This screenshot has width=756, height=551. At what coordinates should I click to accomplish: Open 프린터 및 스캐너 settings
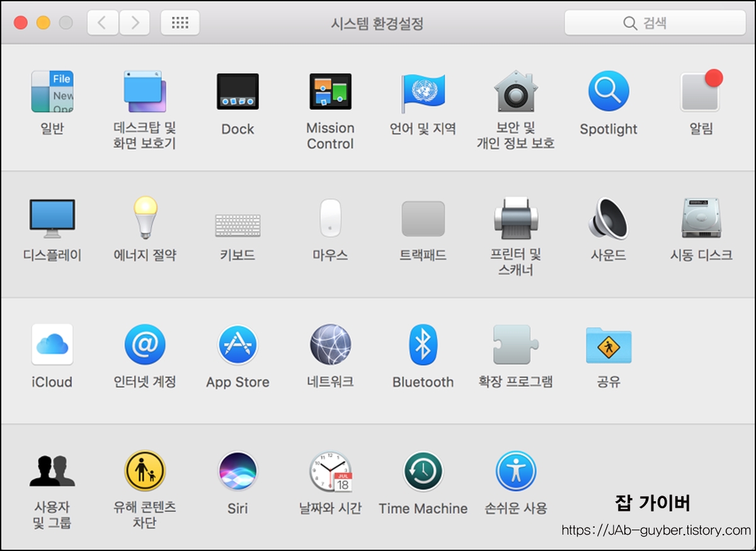(x=515, y=219)
